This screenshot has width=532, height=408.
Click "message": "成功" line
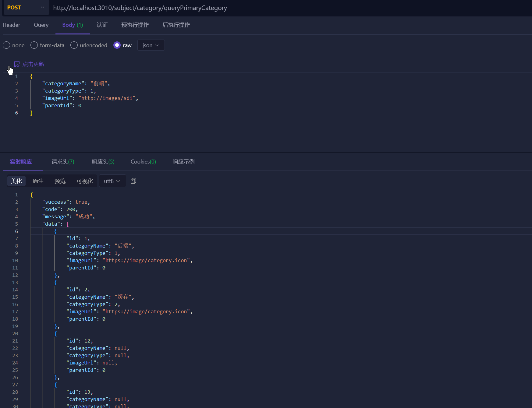coord(69,216)
